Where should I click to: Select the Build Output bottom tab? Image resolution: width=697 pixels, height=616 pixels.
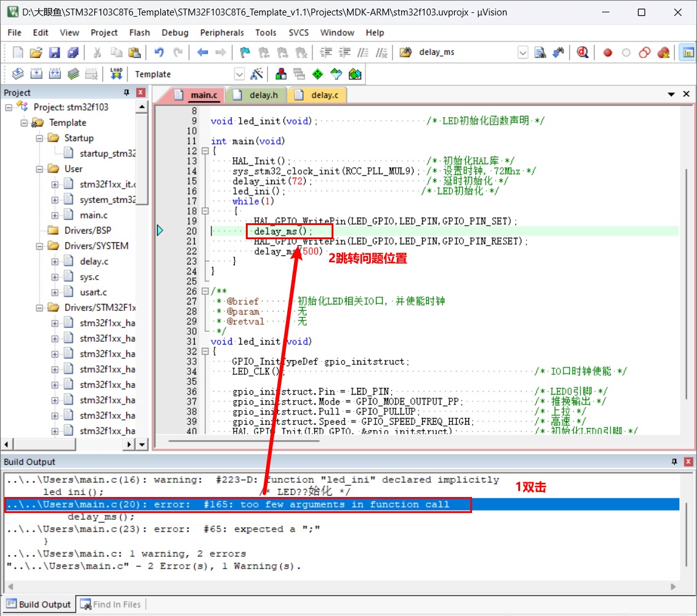tap(39, 604)
